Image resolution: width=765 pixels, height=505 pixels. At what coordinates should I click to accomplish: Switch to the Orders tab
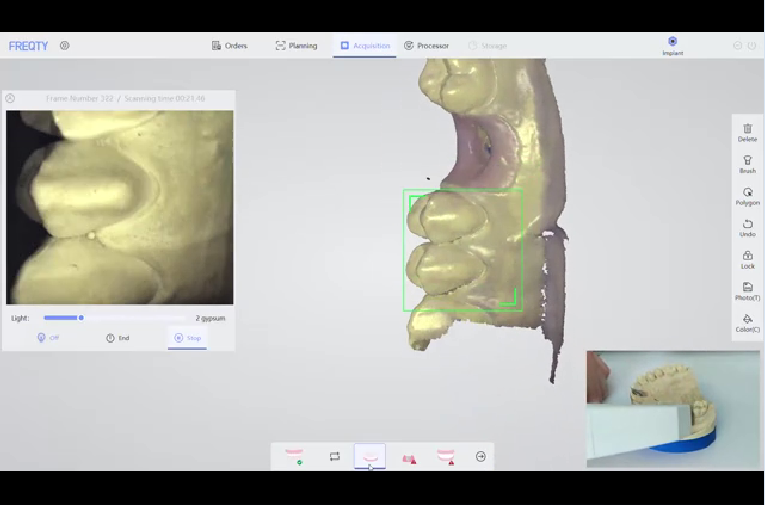coord(229,45)
